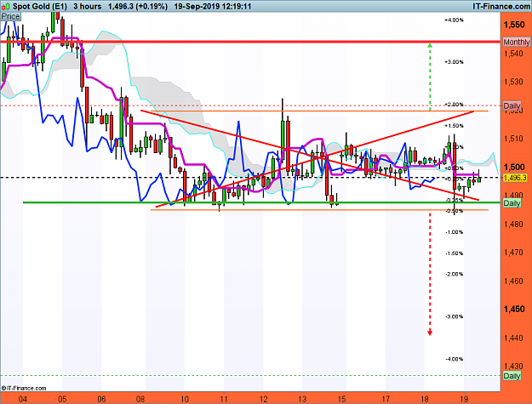Click the green upward dashed arrow head
The image size is (532, 404).
coord(430,45)
